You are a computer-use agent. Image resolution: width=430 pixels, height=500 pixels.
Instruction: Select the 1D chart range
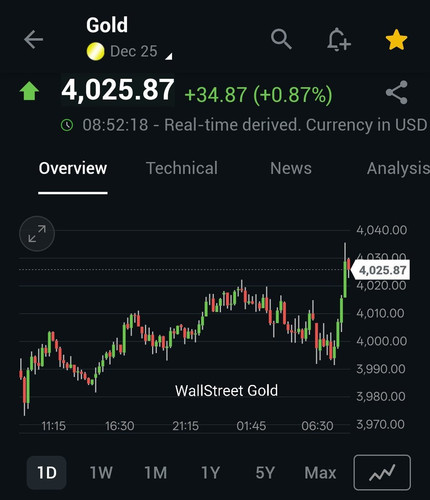pyautogui.click(x=47, y=473)
